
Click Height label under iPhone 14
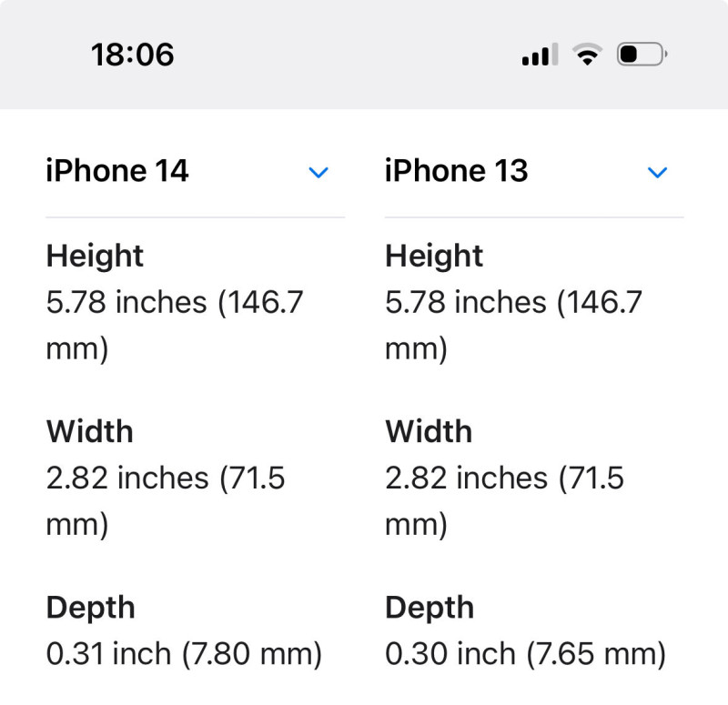(95, 256)
